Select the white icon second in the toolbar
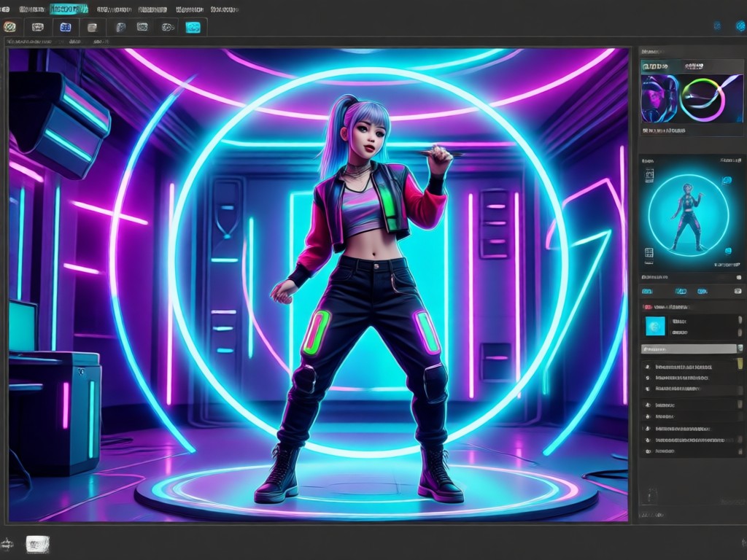Viewport: 747px width, 560px height. pyautogui.click(x=38, y=27)
